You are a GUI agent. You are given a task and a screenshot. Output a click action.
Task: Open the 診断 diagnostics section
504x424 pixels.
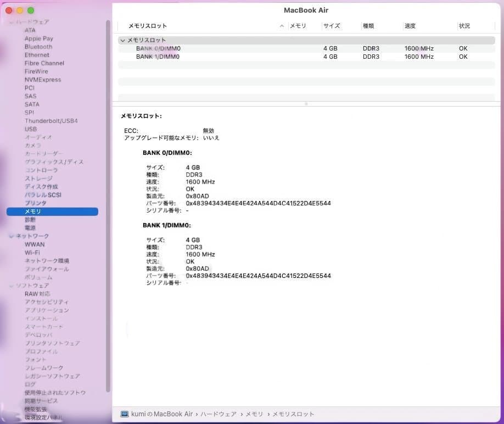pyautogui.click(x=30, y=220)
